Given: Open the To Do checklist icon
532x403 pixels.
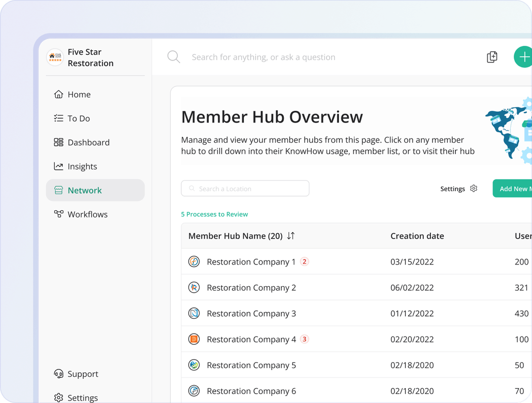Looking at the screenshot, I should click(59, 118).
